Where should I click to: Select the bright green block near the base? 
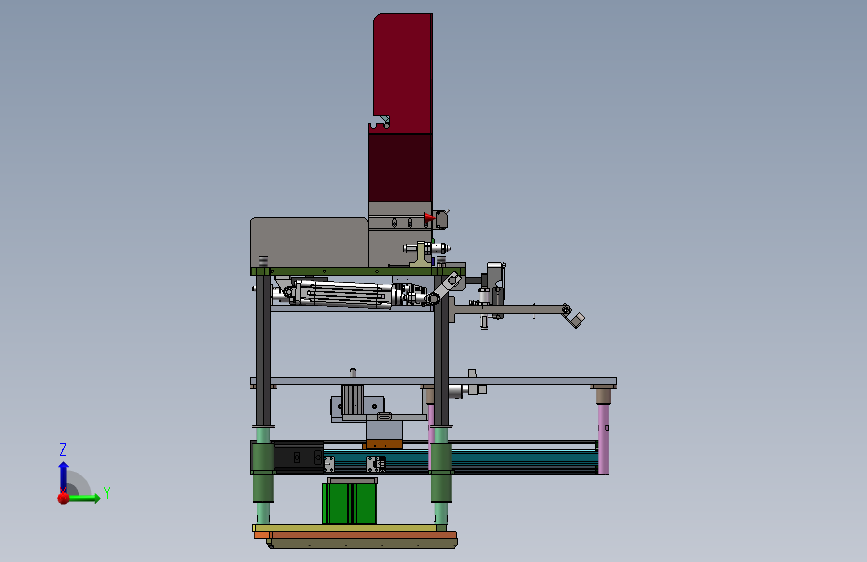coord(349,503)
